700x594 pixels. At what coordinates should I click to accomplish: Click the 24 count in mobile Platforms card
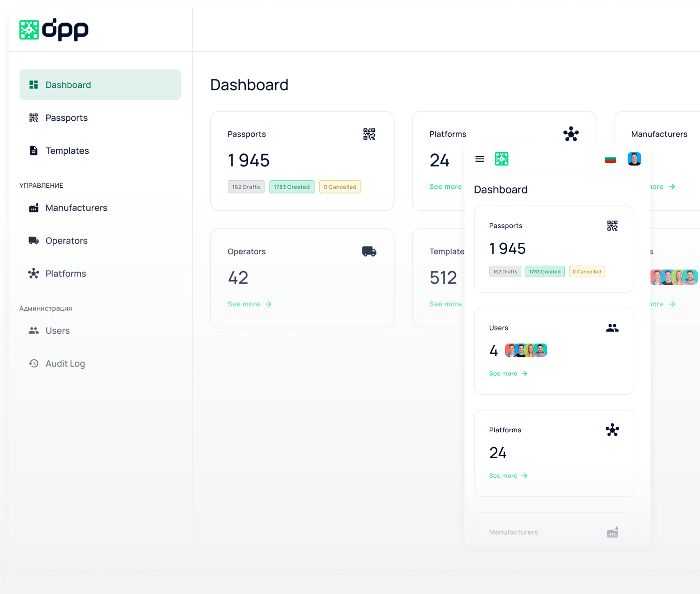(x=497, y=453)
